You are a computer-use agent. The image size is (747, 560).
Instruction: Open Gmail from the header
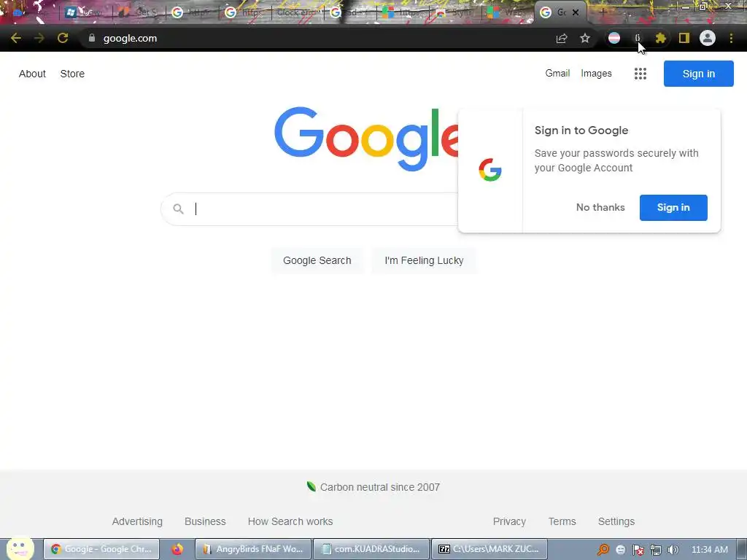pos(557,74)
